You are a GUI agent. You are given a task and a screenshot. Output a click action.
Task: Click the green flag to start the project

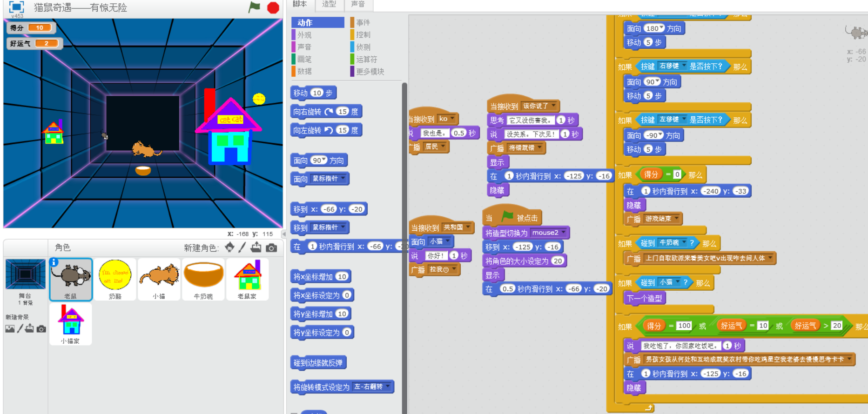[254, 7]
